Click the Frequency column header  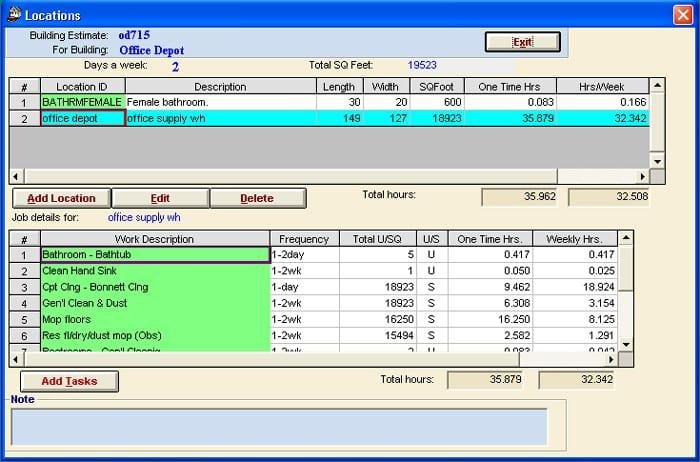coord(304,239)
